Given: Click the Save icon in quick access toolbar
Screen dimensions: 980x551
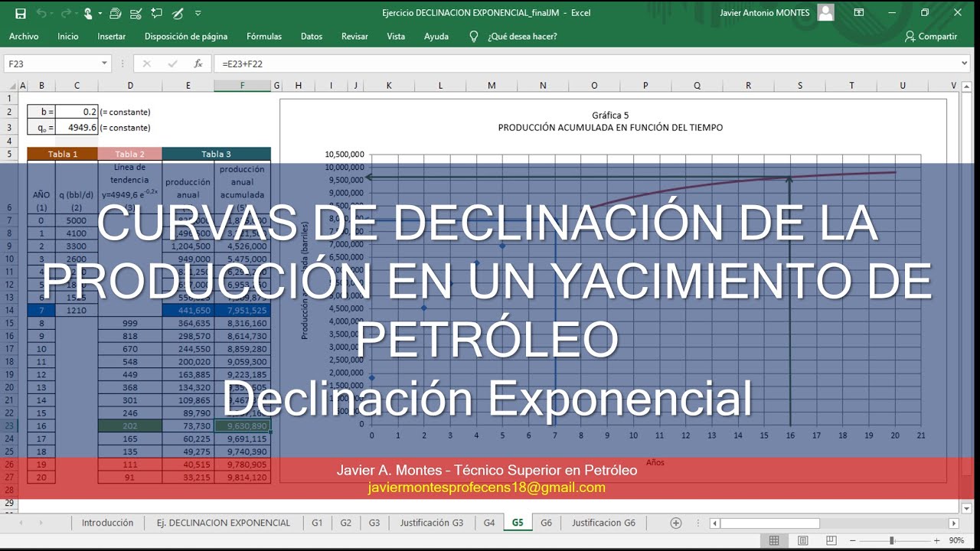Looking at the screenshot, I should pos(21,13).
